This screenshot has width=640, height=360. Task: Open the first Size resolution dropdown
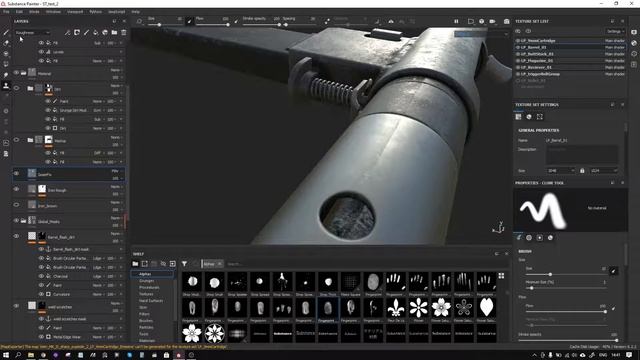click(x=561, y=171)
